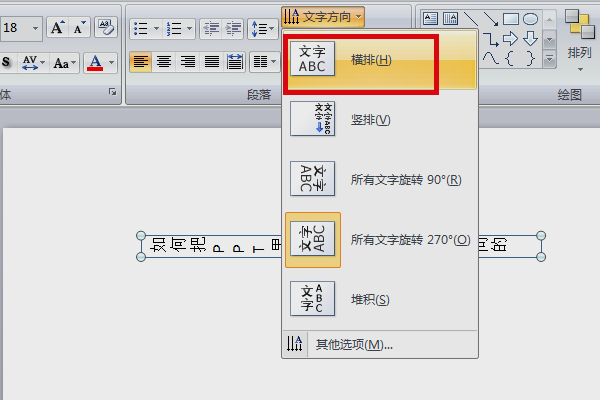Choose 堆积(S) stacked text option
The height and width of the screenshot is (400, 600).
point(380,299)
